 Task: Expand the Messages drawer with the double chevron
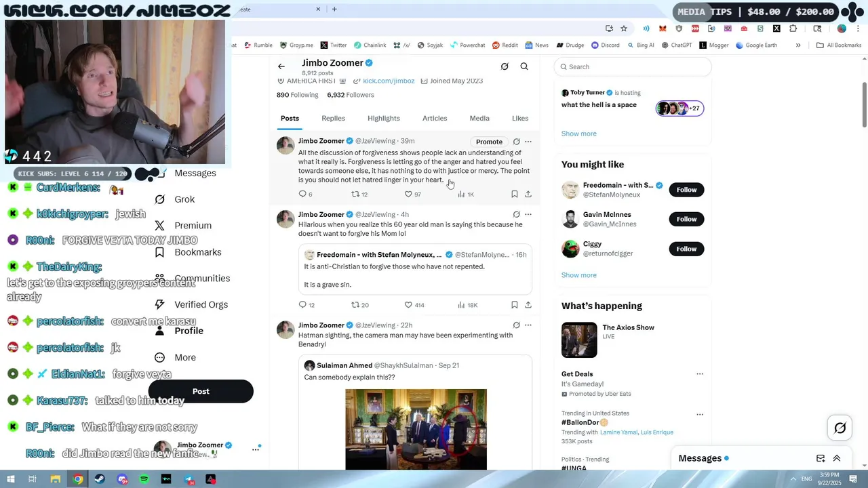coord(837,458)
